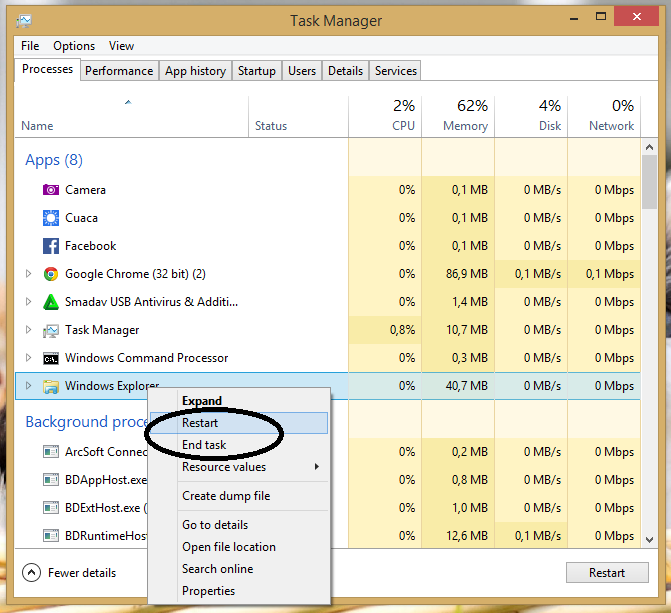Choose Go to details

(x=239, y=525)
